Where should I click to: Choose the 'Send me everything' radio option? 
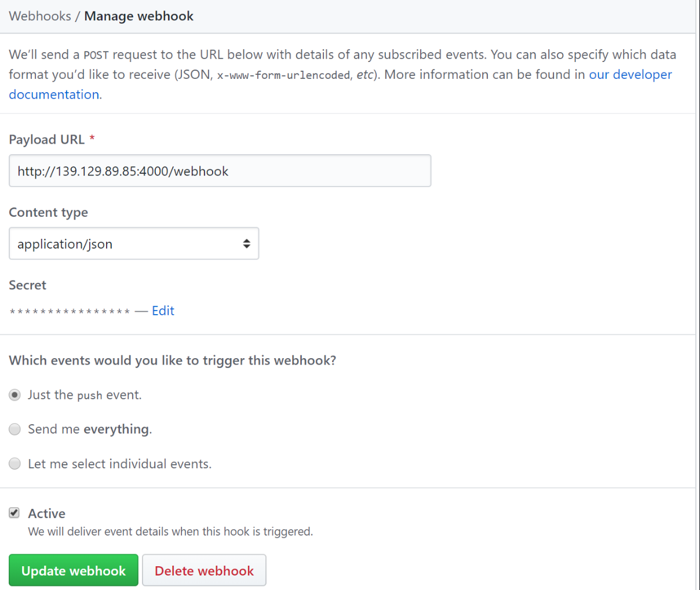coord(15,429)
